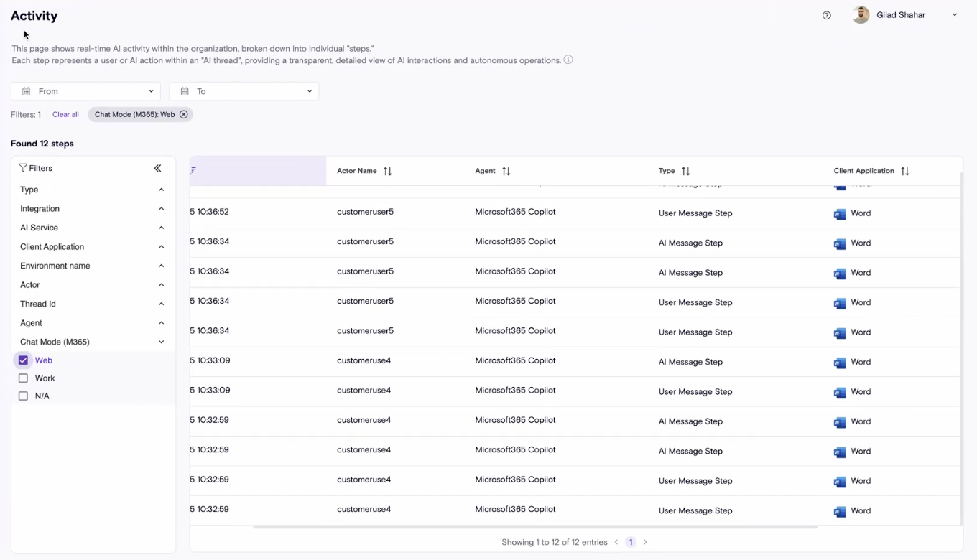Click the help question mark icon
Viewport: 977px width, 560px height.
point(826,15)
